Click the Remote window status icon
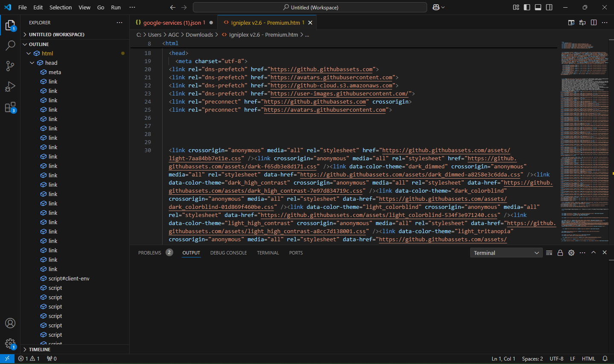 tap(7, 359)
